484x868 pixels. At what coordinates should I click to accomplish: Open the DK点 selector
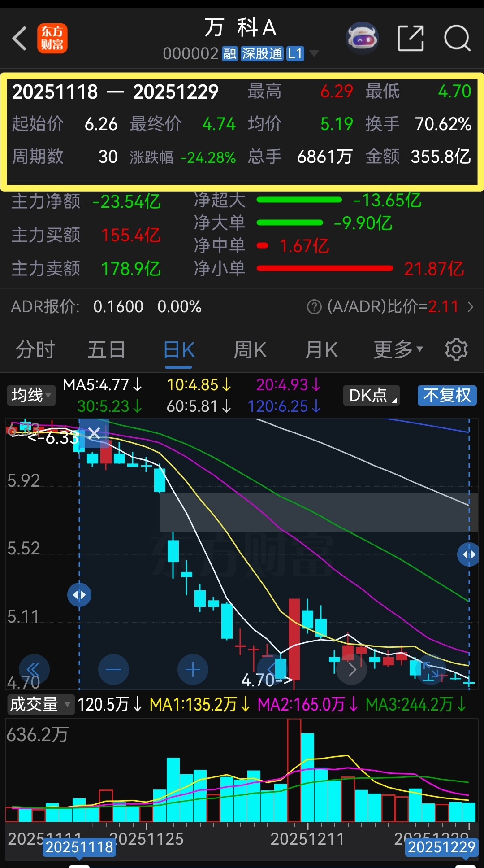372,395
